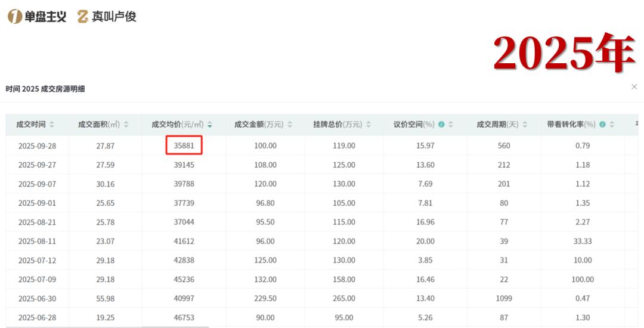Click the 15.97 negotiation margin cell
Image resolution: width=644 pixels, height=328 pixels.
426,146
